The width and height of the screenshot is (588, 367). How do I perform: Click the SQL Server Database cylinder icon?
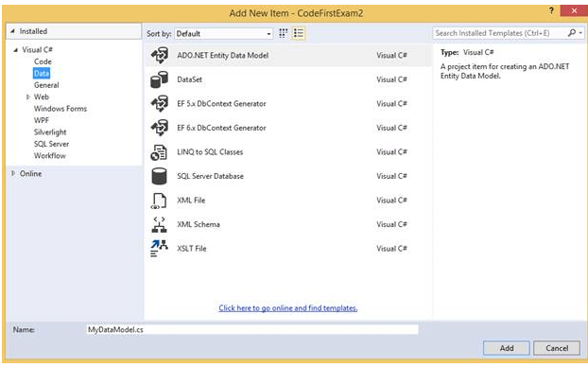[x=159, y=176]
